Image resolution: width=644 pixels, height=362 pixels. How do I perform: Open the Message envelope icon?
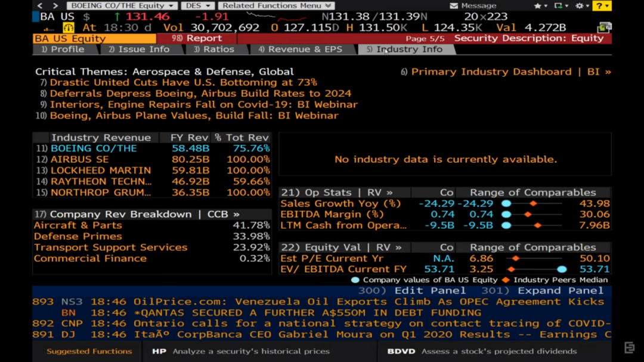453,6
